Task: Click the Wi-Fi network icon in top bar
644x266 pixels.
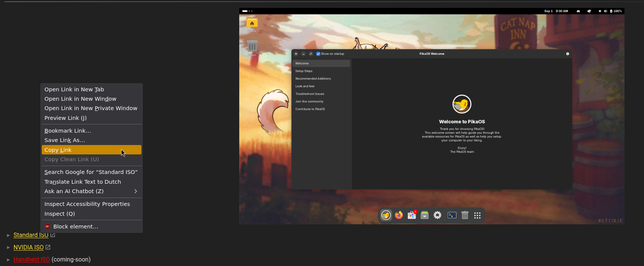Action: 600,11
